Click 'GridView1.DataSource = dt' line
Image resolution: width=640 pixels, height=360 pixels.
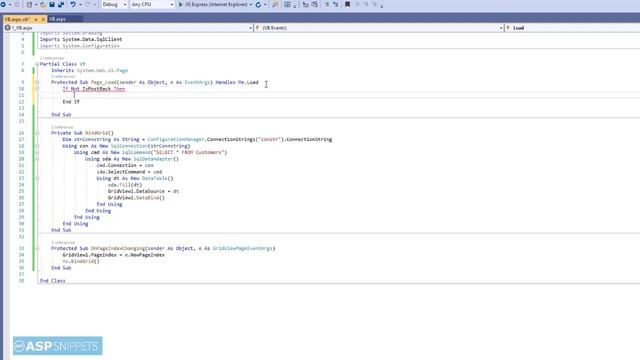pos(143,191)
